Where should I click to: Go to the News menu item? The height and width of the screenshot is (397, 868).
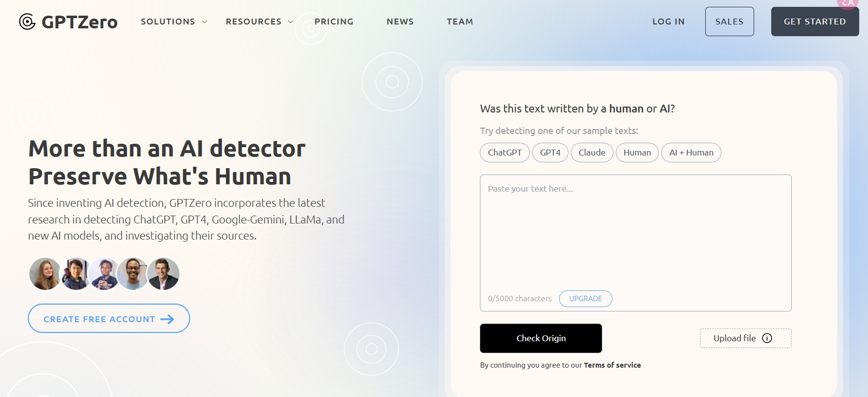[x=400, y=22]
